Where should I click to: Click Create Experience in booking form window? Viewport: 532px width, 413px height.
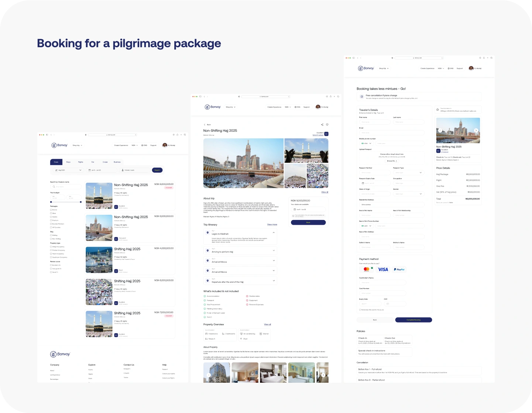point(428,68)
